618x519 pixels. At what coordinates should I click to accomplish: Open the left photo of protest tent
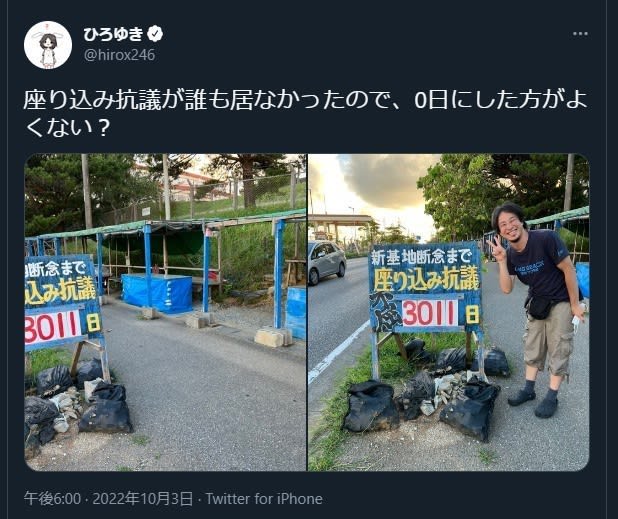coord(165,312)
